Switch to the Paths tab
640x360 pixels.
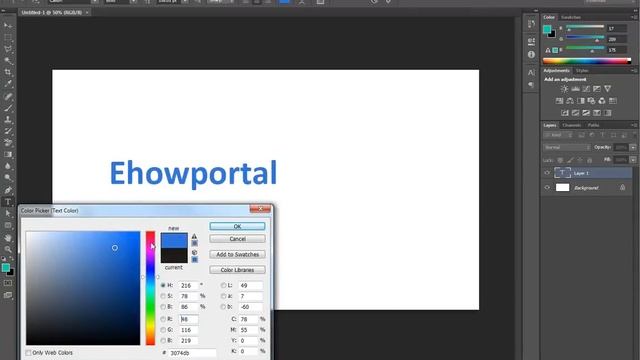click(x=593, y=125)
